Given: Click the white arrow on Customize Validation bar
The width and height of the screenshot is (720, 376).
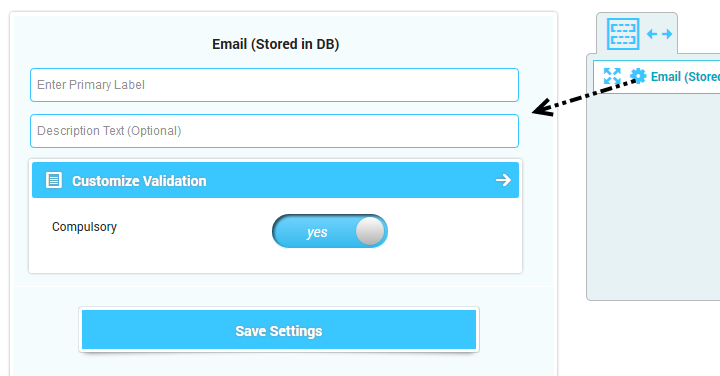Looking at the screenshot, I should (x=503, y=180).
